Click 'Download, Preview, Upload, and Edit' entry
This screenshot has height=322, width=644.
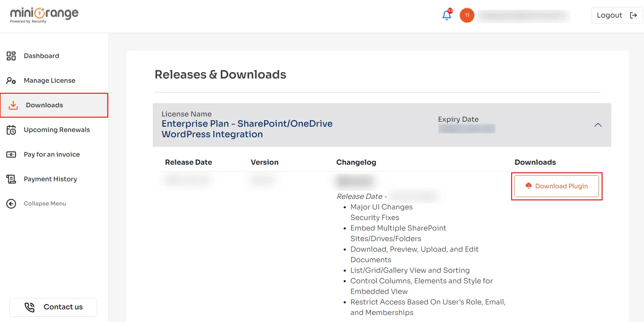(x=414, y=254)
